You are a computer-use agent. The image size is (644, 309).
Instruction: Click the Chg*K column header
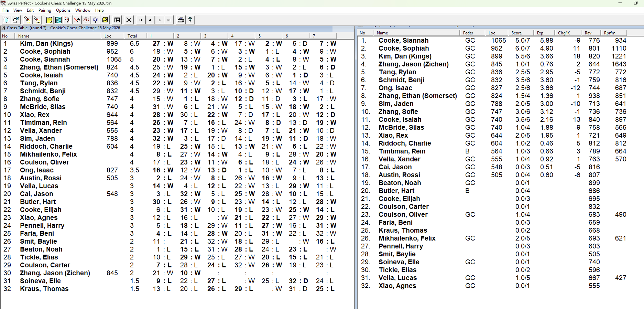[568, 33]
